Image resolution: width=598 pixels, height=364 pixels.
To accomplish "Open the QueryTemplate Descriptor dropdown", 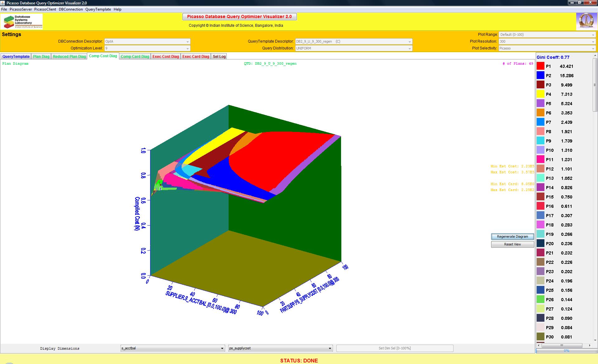I will 354,41.
